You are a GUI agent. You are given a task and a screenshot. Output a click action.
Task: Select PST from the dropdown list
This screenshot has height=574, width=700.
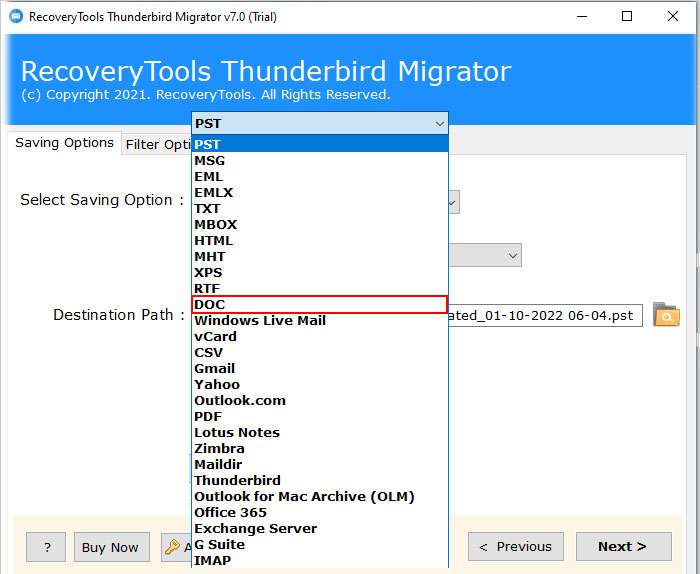pyautogui.click(x=320, y=144)
